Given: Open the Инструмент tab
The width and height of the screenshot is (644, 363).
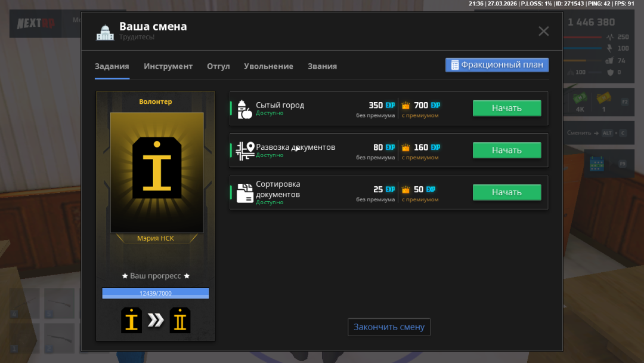Looking at the screenshot, I should pyautogui.click(x=168, y=66).
